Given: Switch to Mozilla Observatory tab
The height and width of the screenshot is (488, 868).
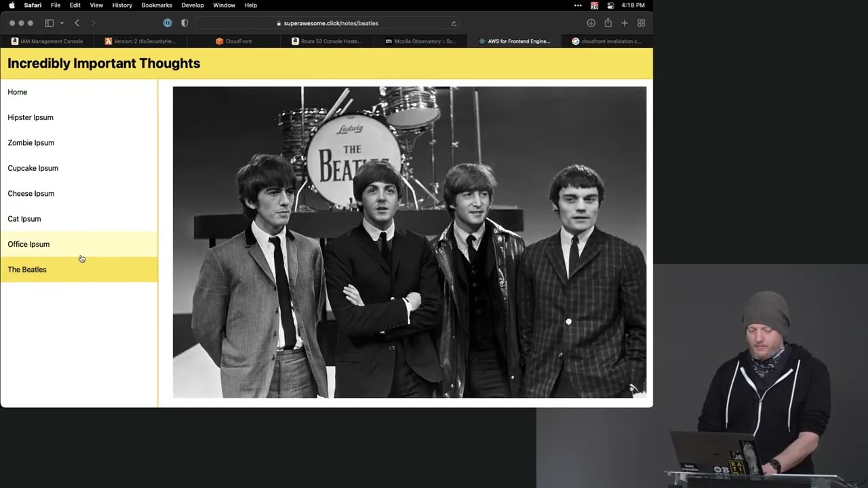Looking at the screenshot, I should pyautogui.click(x=420, y=41).
